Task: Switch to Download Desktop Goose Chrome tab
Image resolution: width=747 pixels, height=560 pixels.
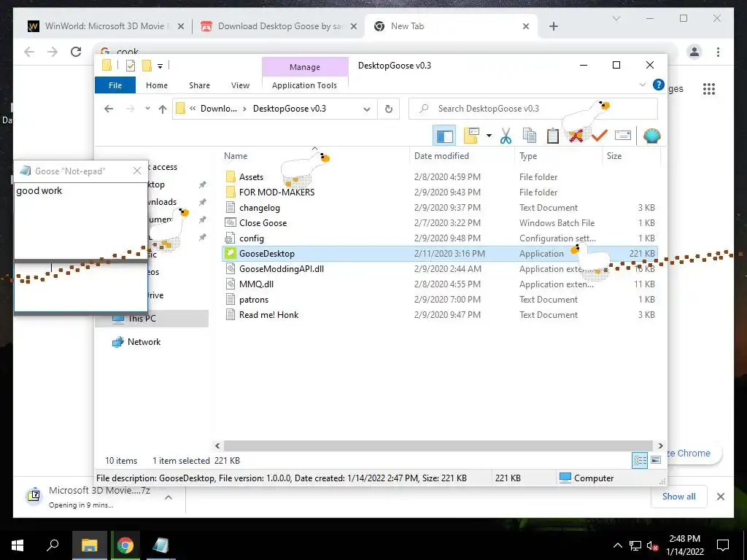Action: (279, 26)
